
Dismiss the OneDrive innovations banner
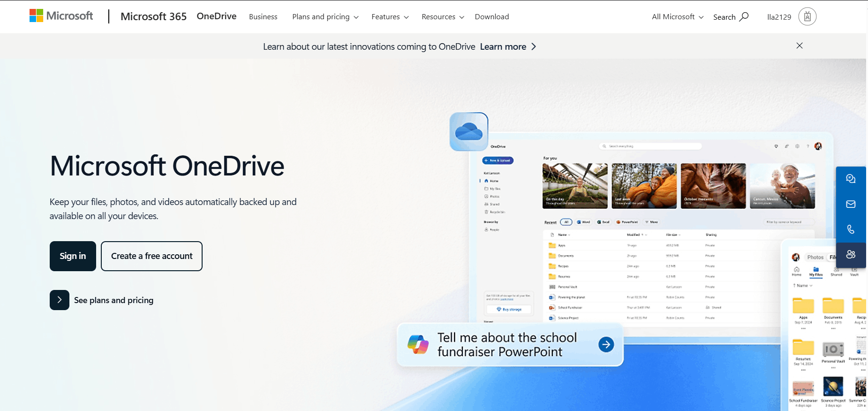(x=800, y=46)
